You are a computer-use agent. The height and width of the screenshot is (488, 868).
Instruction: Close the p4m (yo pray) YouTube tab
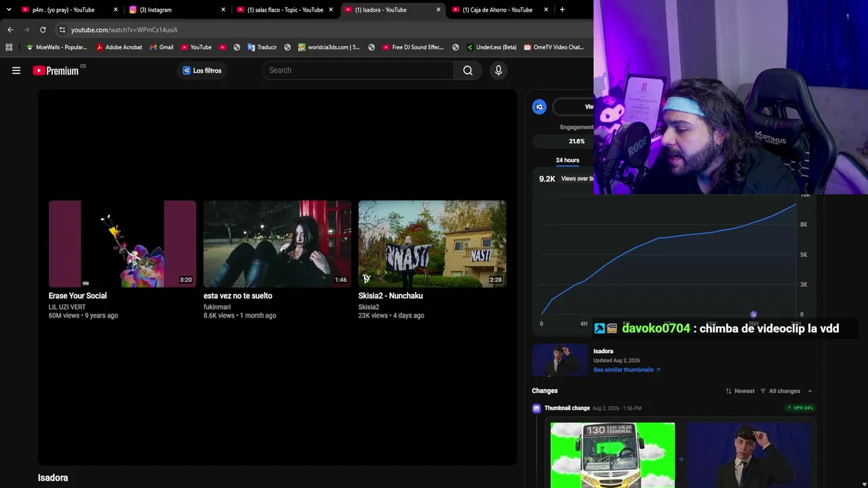(x=115, y=9)
